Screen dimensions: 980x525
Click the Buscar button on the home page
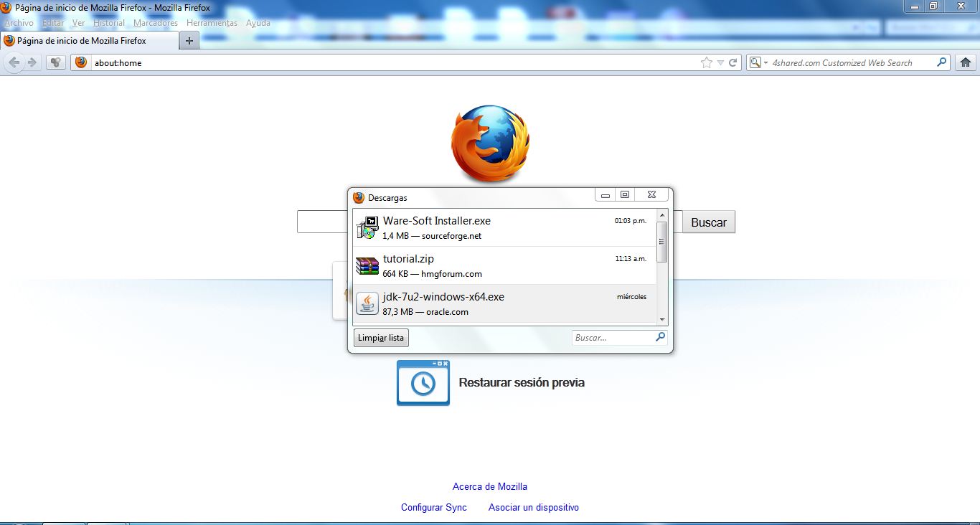point(709,222)
